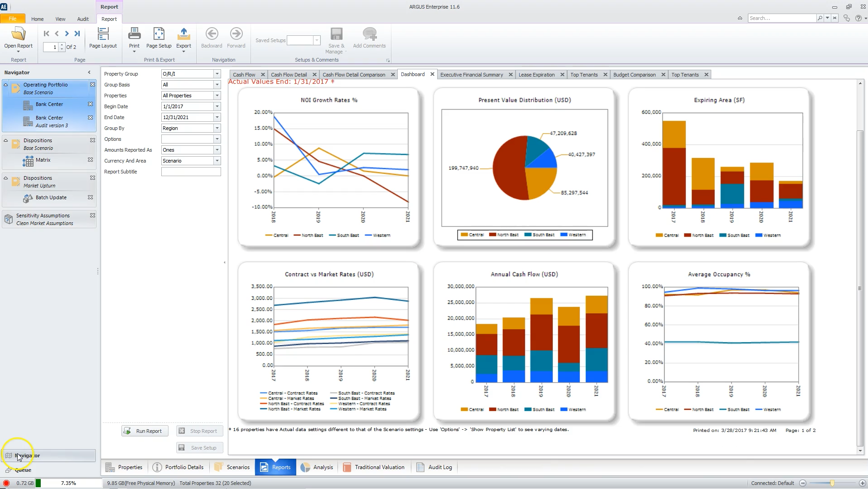Open the Property Group dropdown
The image size is (868, 489).
217,74
